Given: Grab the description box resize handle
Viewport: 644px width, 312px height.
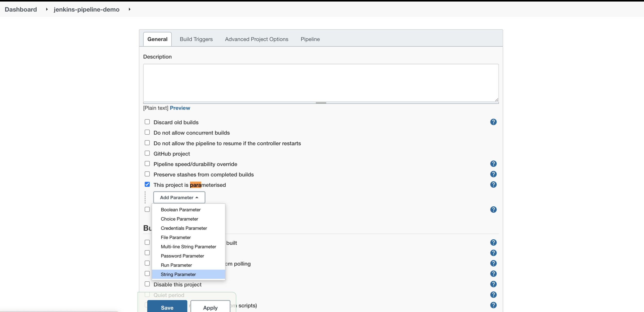Looking at the screenshot, I should 321,103.
